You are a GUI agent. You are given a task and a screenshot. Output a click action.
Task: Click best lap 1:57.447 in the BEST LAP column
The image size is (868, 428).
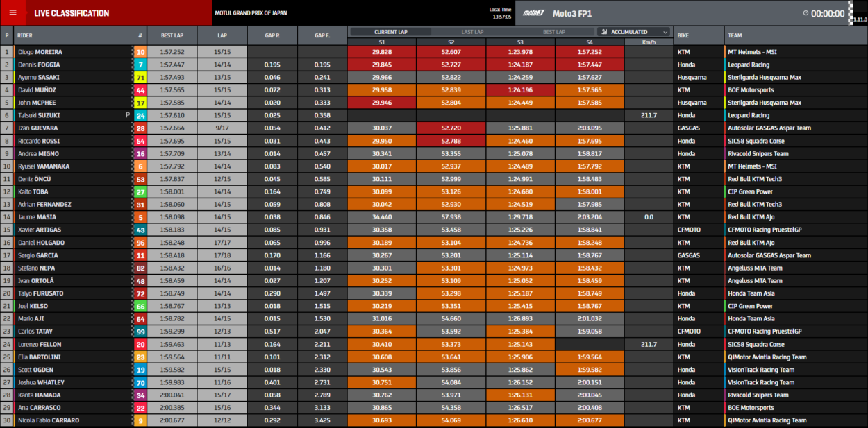172,65
